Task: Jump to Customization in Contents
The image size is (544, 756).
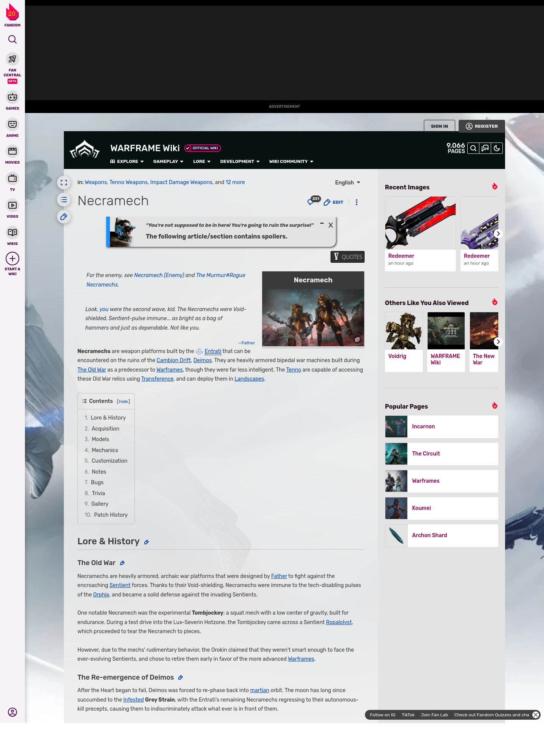Action: coord(109,461)
